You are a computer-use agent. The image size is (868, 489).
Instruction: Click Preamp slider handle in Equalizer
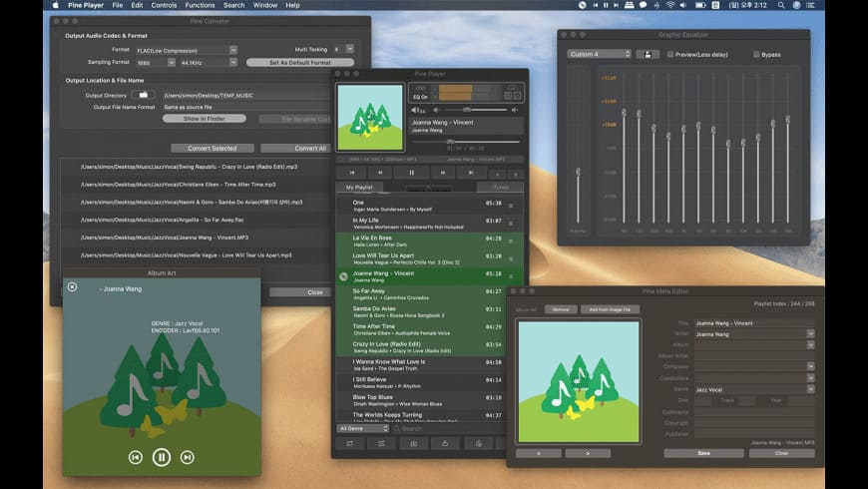578,172
